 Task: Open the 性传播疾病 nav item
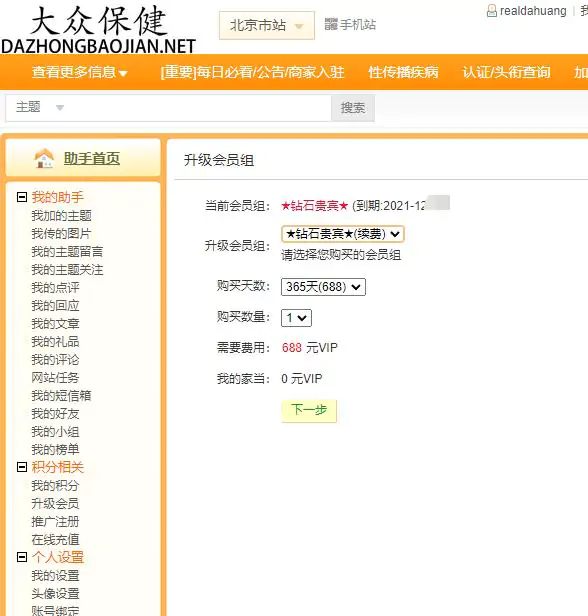[403, 72]
